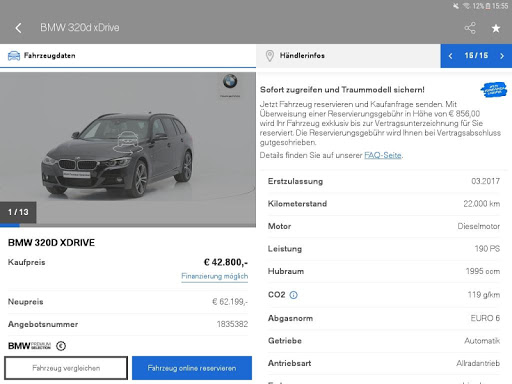The height and width of the screenshot is (384, 512).
Task: Click the BMW logo on photo
Action: 230,81
